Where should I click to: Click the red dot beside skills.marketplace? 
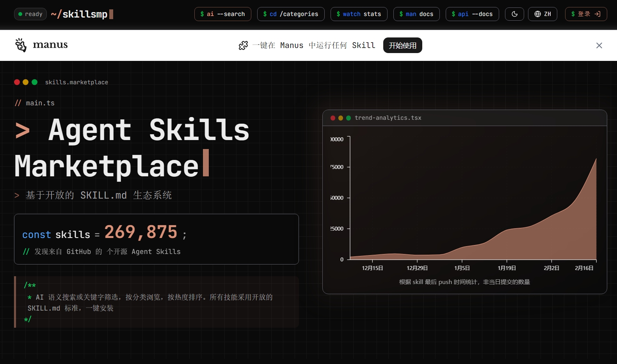coord(17,82)
